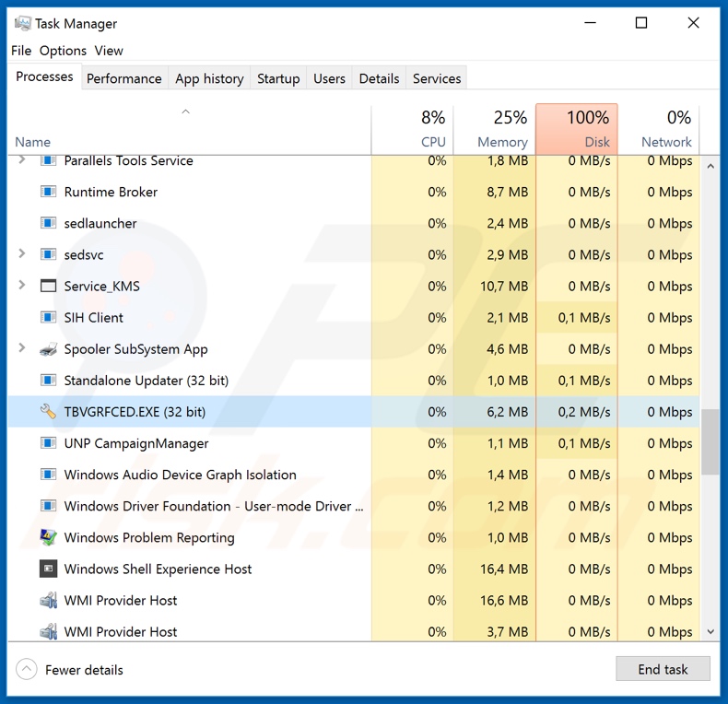The width and height of the screenshot is (728, 704).
Task: Click the SIH Client process icon
Action: pyautogui.click(x=48, y=317)
